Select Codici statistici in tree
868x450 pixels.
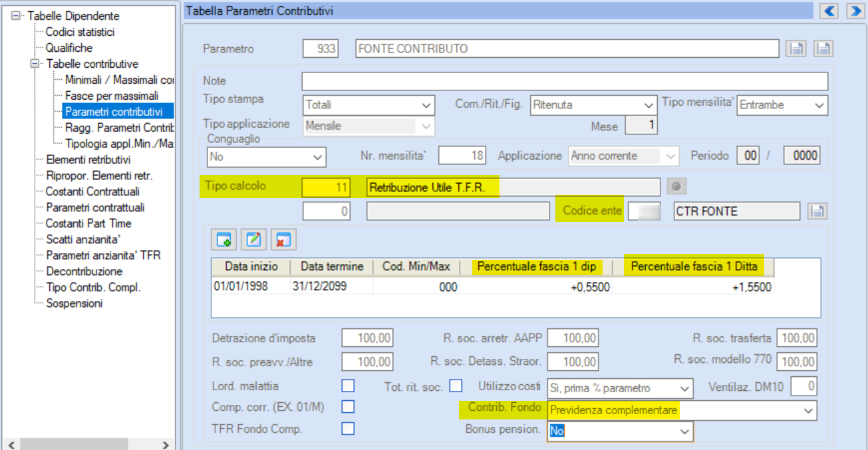tap(80, 32)
